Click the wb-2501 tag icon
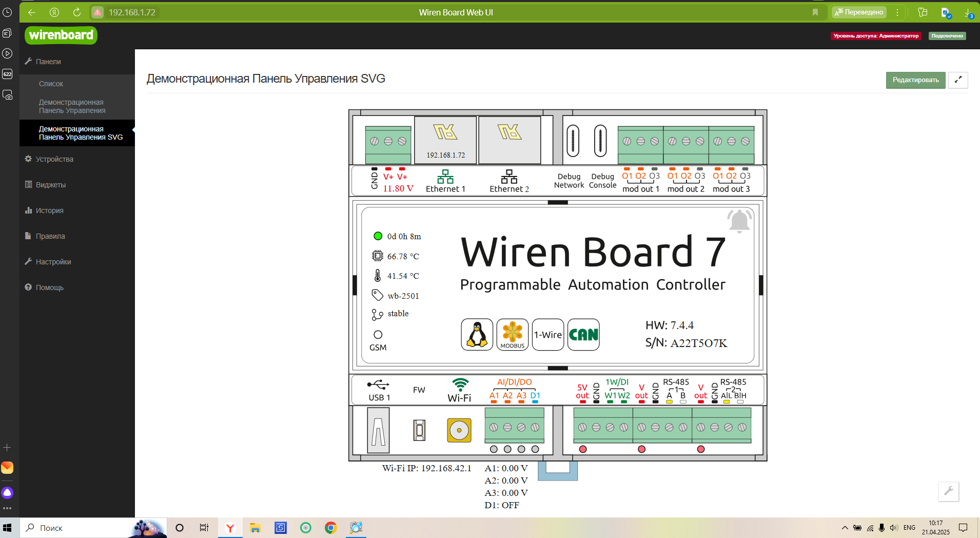The image size is (980, 538). point(377,295)
